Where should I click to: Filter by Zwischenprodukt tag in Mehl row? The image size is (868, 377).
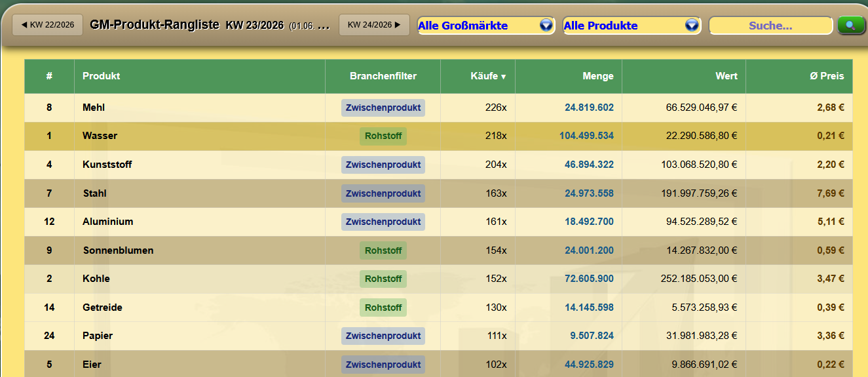click(x=383, y=108)
